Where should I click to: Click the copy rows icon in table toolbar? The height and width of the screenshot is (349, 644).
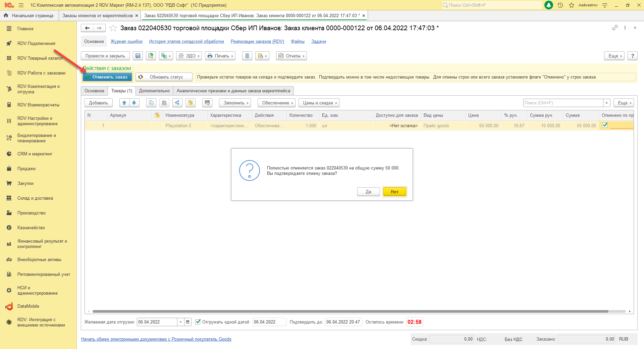[151, 103]
